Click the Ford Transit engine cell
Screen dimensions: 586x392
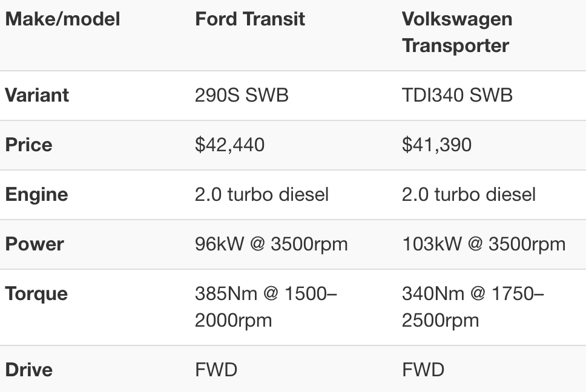[262, 194]
